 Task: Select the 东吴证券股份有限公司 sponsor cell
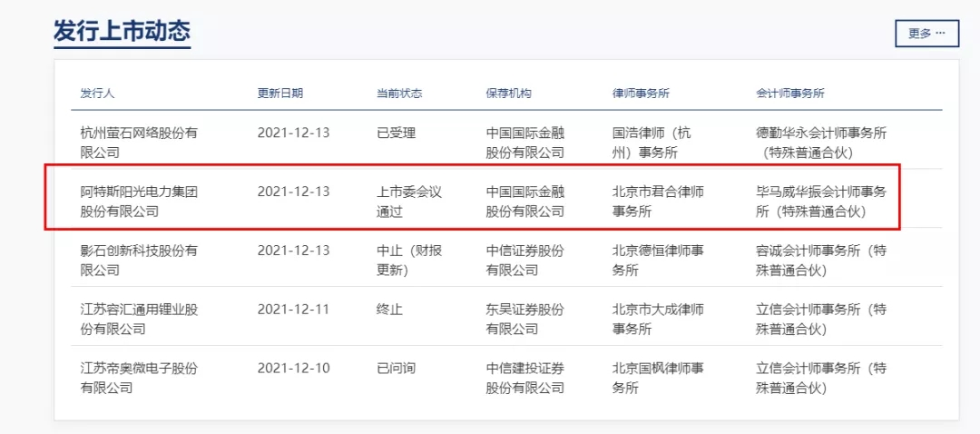(524, 319)
